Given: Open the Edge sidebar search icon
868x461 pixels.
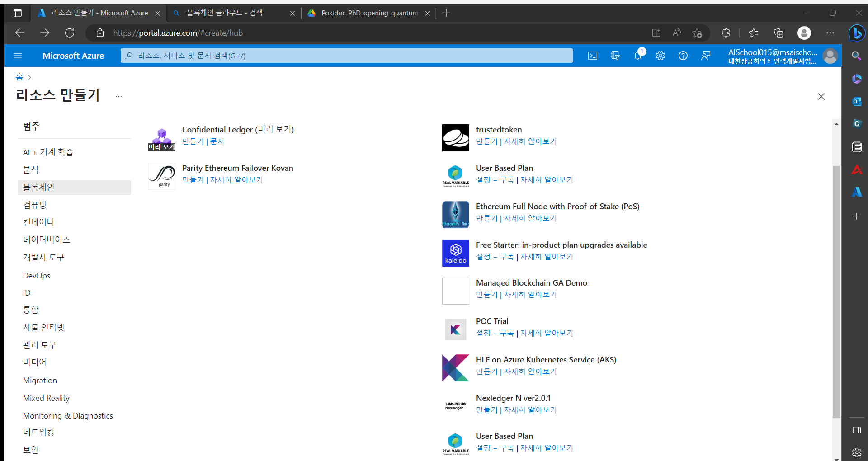Looking at the screenshot, I should pyautogui.click(x=856, y=56).
